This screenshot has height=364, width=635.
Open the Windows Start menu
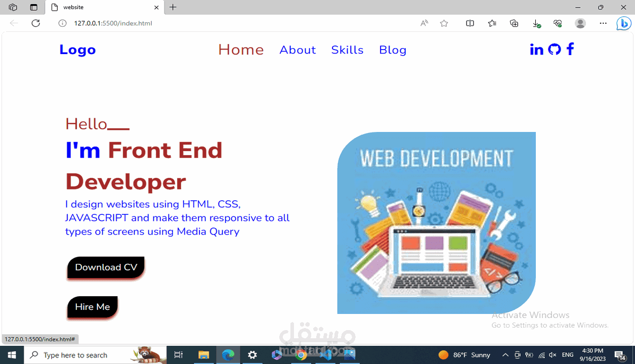tap(12, 355)
